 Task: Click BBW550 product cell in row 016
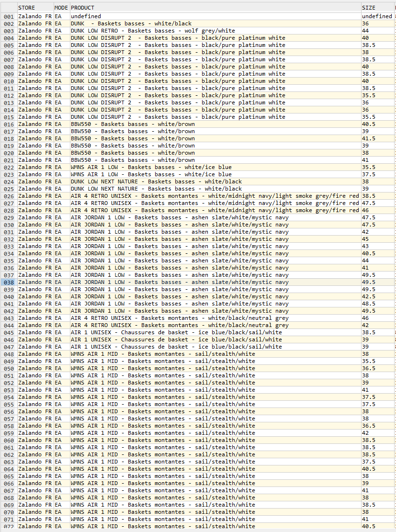215,124
